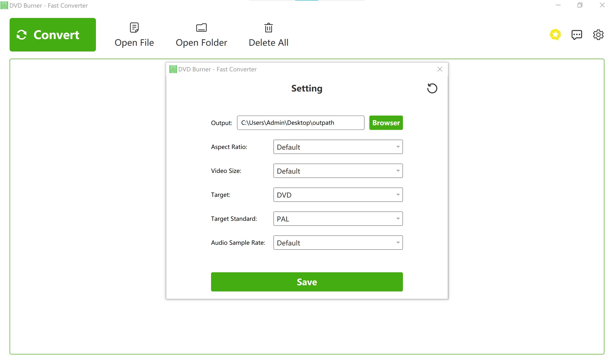Click the Delete All trash icon
Screen dimensions: 614x364
click(268, 28)
